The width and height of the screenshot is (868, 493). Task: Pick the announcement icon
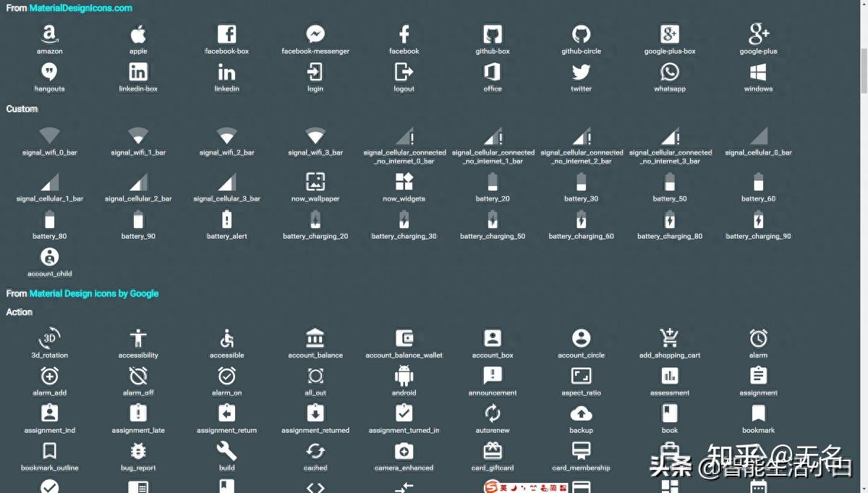pos(493,376)
